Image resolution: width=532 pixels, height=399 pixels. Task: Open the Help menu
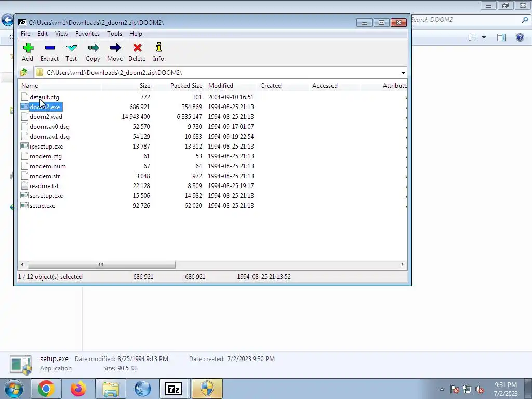pyautogui.click(x=136, y=34)
